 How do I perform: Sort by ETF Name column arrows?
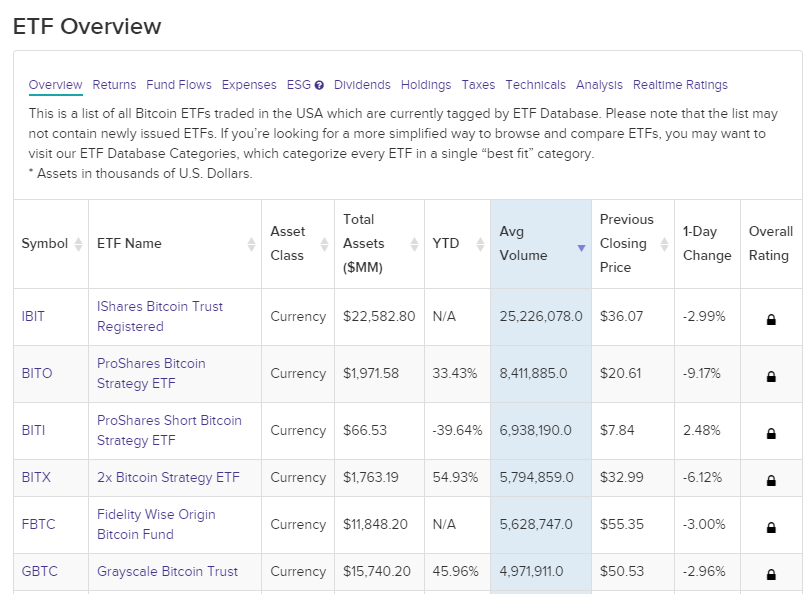(251, 244)
